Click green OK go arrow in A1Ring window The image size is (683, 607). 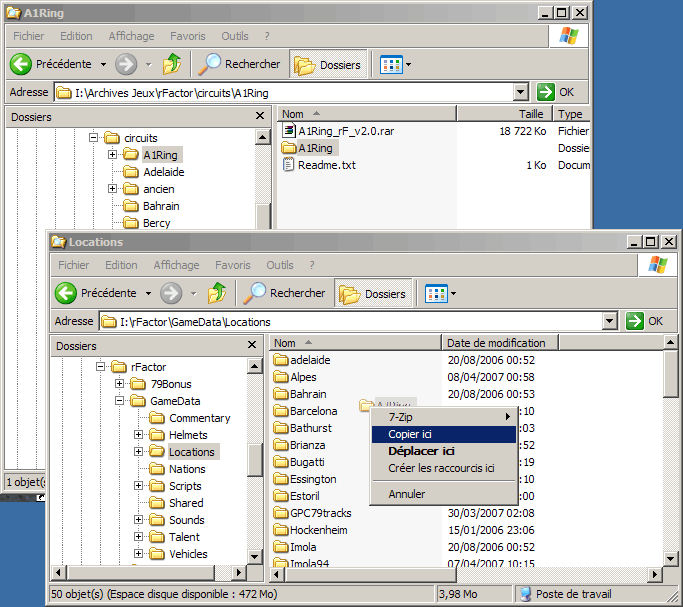pos(546,92)
